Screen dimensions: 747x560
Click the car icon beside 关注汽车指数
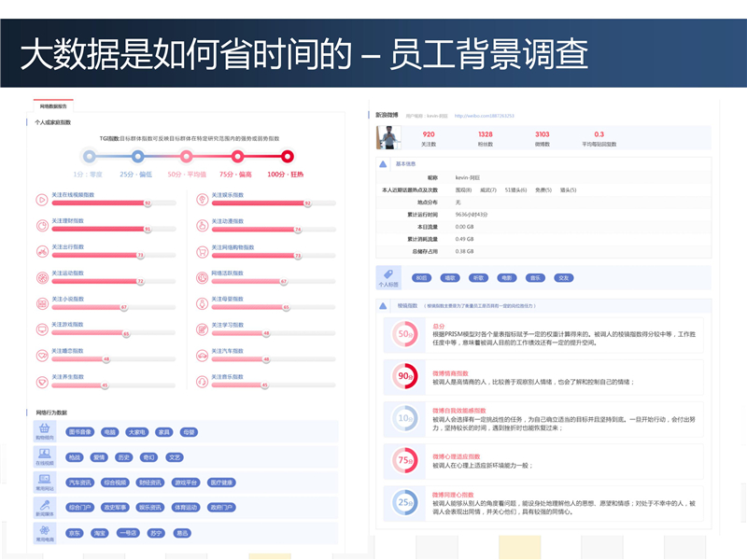coord(202,356)
